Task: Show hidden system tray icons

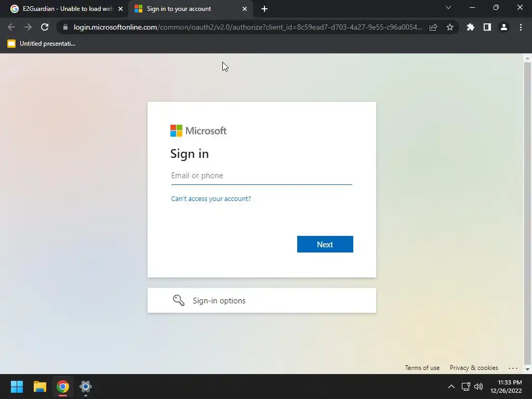Action: (x=451, y=387)
